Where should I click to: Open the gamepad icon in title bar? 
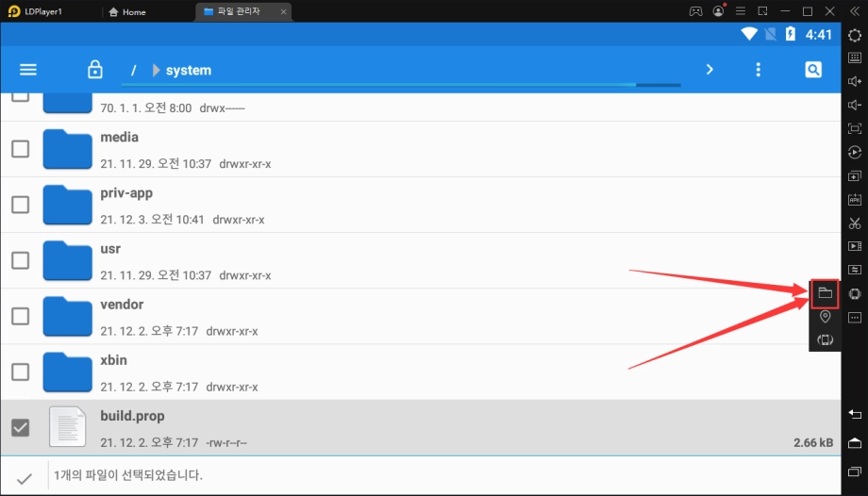[695, 11]
